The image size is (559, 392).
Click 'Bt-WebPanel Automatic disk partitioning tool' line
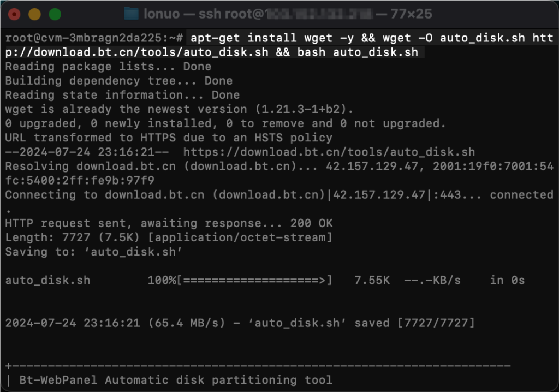175,379
